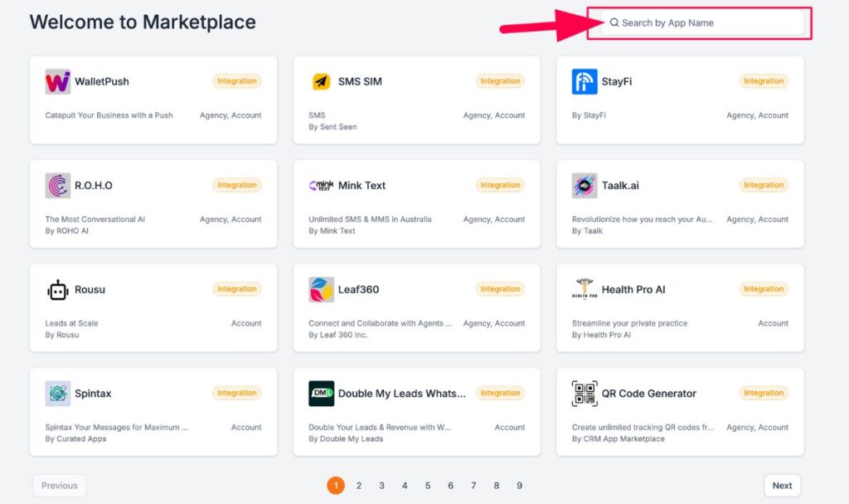Click 'By CRM App Marketplace' text
This screenshot has width=849, height=504.
pyautogui.click(x=619, y=439)
